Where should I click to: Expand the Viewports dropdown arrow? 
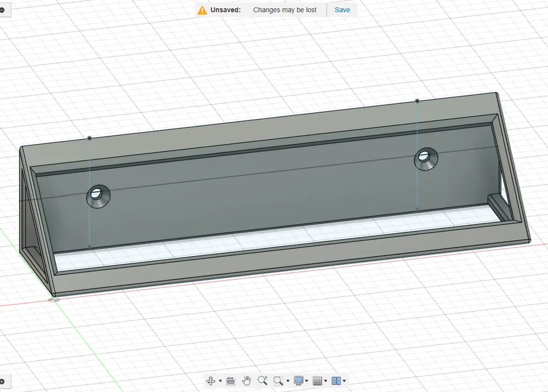click(344, 381)
